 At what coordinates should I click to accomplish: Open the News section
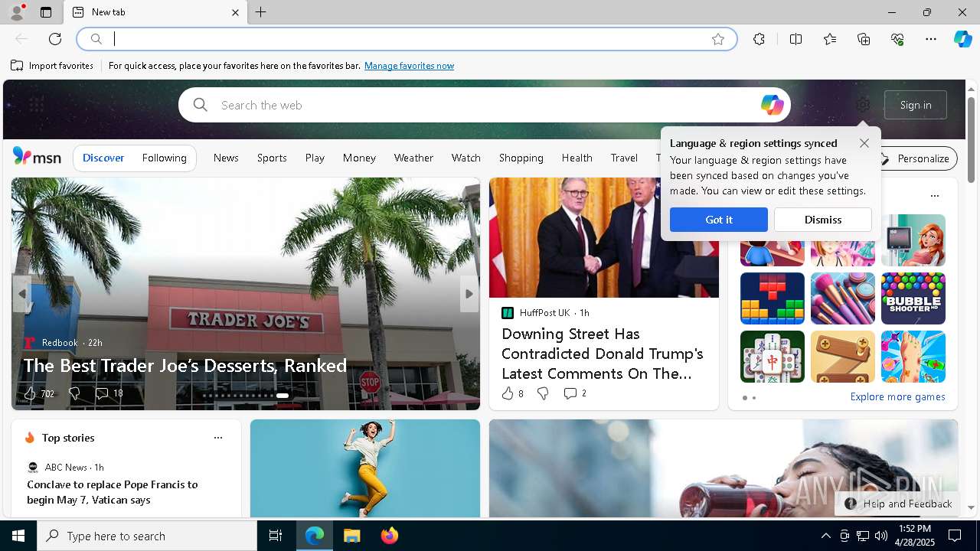(x=226, y=158)
